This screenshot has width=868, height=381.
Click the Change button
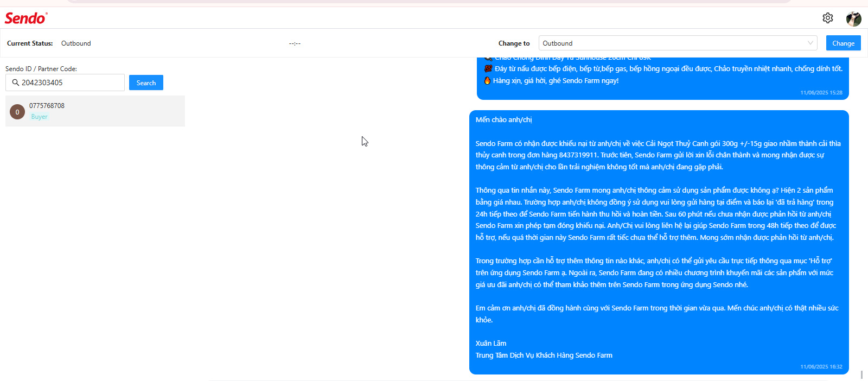pyautogui.click(x=843, y=43)
